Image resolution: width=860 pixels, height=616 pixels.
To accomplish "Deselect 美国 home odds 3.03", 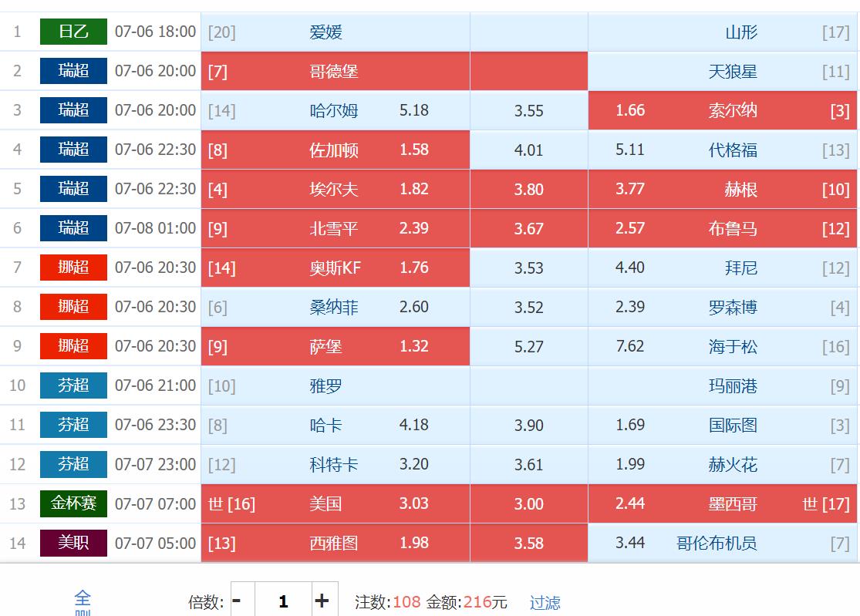I will [335, 503].
